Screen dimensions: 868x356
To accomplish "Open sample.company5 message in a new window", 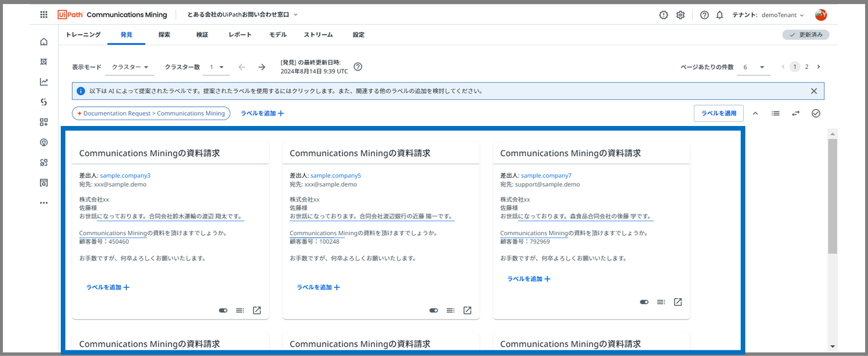I will pyautogui.click(x=468, y=310).
